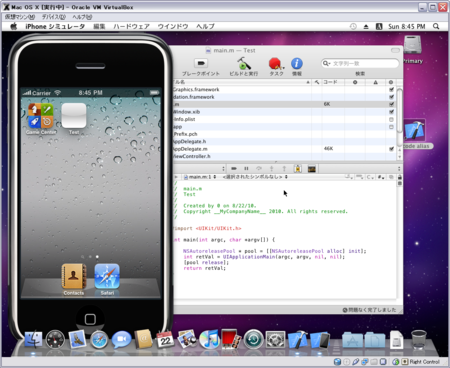Open the popup left of the debugger buttons
The height and width of the screenshot is (368, 450).
click(223, 169)
